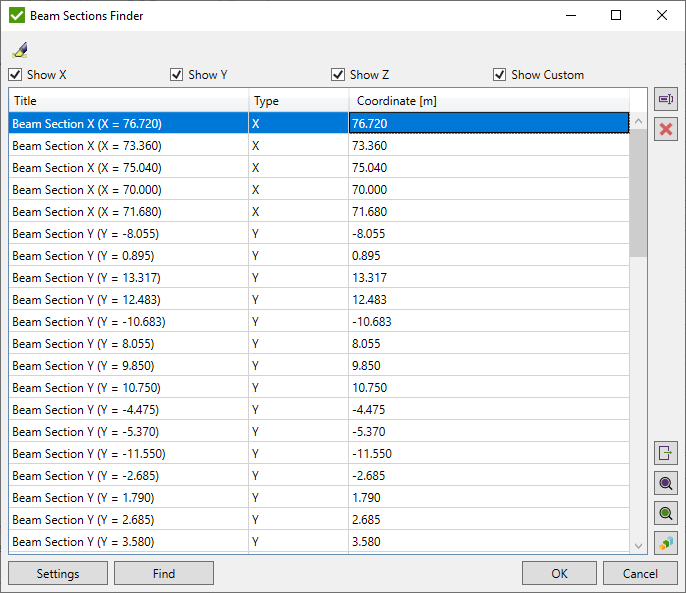686x593 pixels.
Task: Click the purple magnifier zoom icon
Action: pos(666,483)
